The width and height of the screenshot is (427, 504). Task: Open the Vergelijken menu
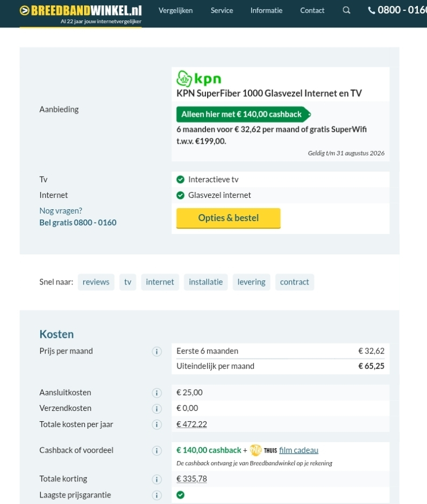point(175,10)
